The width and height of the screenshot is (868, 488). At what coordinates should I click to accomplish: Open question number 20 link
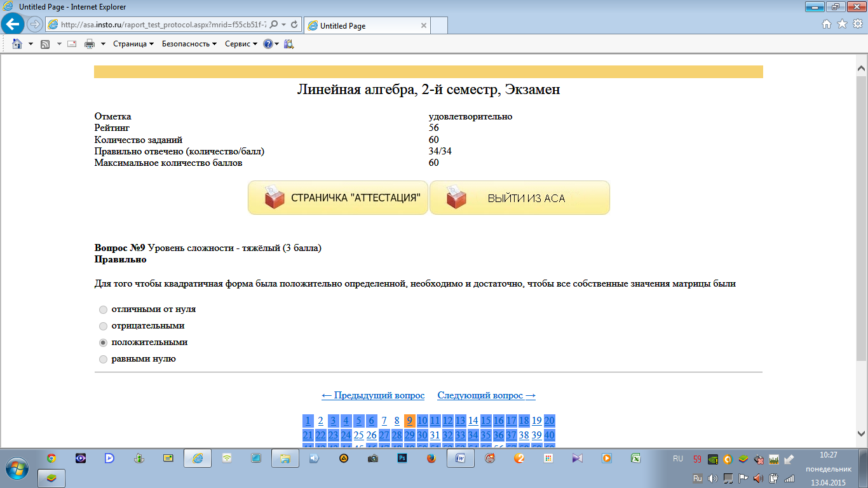coord(550,421)
